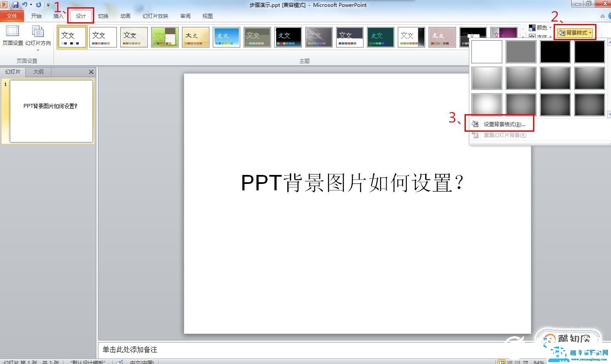The height and width of the screenshot is (364, 611).
Task: Expand the quick access toolbar customize dropdown
Action: click(x=48, y=4)
